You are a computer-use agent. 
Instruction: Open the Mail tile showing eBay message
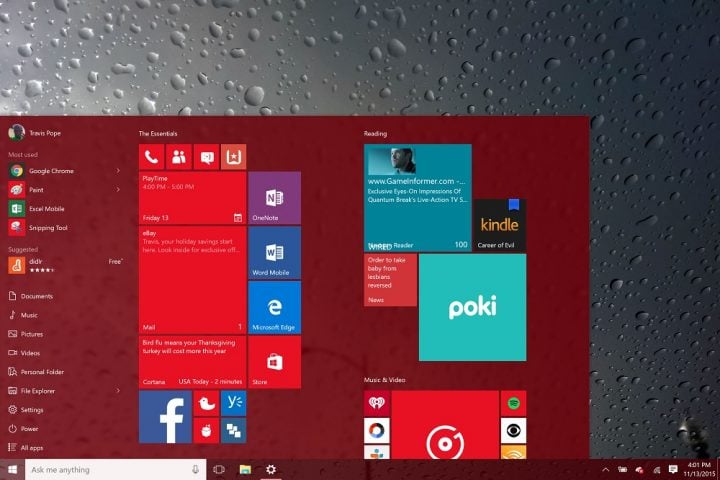(193, 280)
